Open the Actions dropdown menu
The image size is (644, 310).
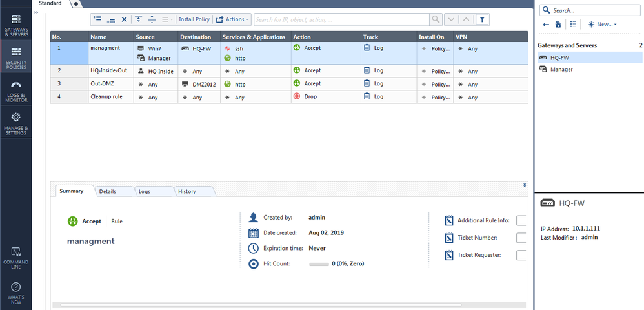click(x=232, y=19)
